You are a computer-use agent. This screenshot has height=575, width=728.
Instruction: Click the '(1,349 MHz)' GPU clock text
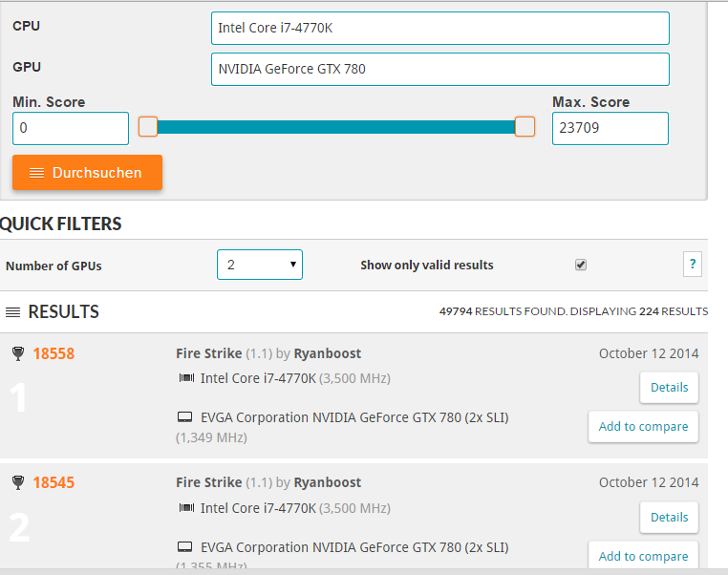coord(211,437)
